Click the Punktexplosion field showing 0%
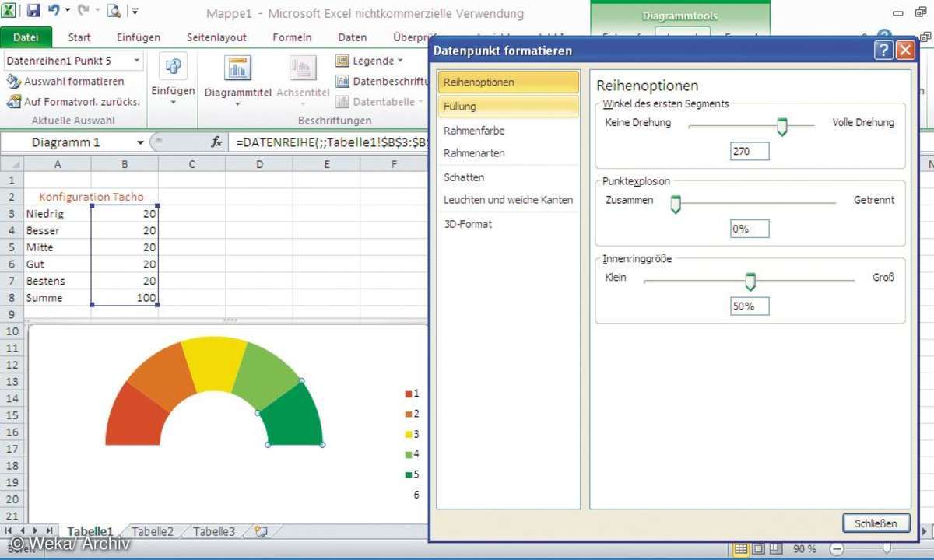This screenshot has width=934, height=560. pyautogui.click(x=750, y=229)
